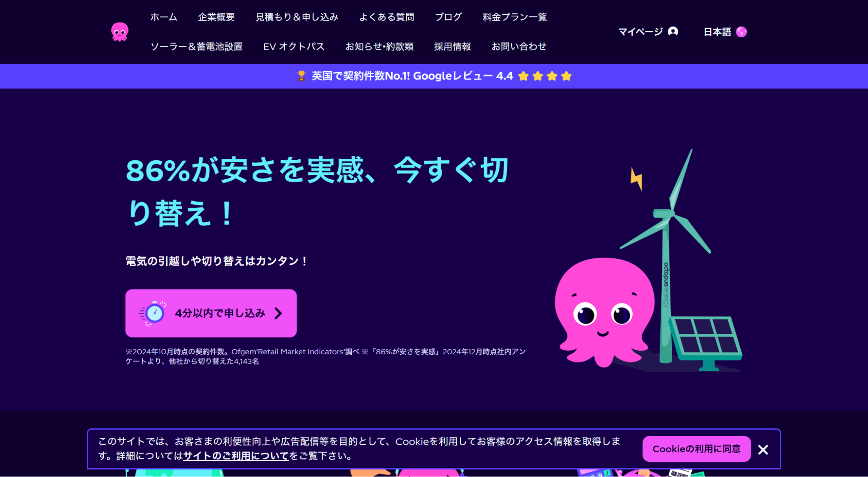Image resolution: width=868 pixels, height=477 pixels.
Task: Dismiss the cookie banner with the × icon
Action: point(763,449)
